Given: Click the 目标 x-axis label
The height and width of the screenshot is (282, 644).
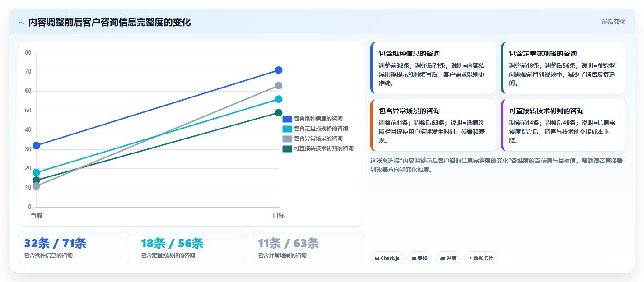Looking at the screenshot, I should [279, 215].
